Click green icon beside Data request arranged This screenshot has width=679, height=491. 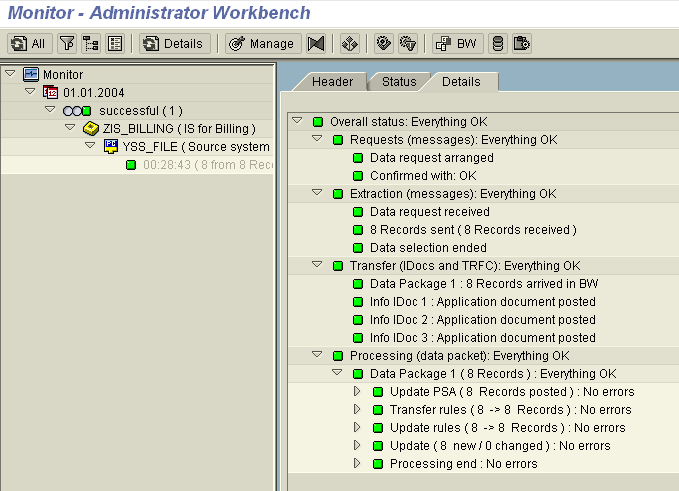click(x=358, y=158)
